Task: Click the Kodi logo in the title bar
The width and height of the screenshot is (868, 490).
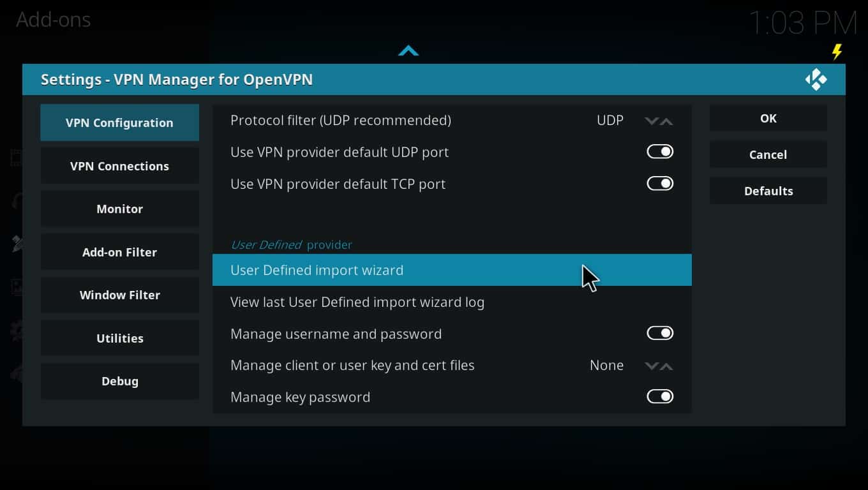Action: point(816,80)
